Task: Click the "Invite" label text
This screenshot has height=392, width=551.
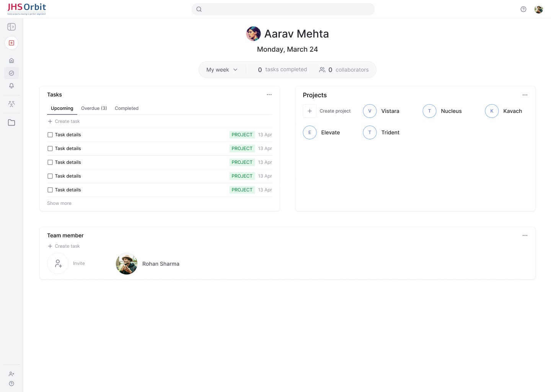Action: 79,263
